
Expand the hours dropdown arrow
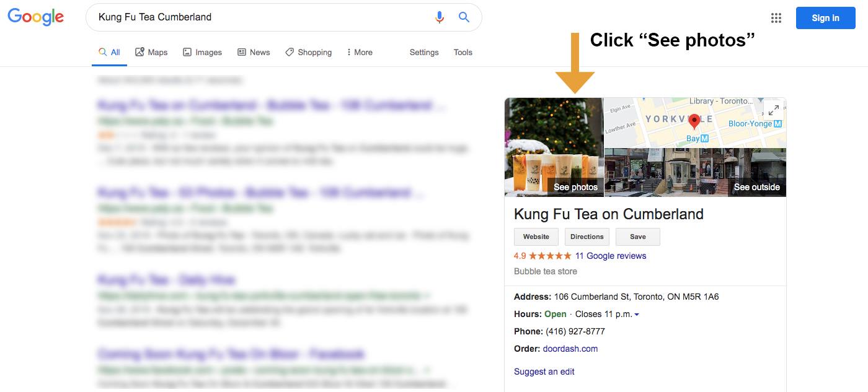(x=637, y=315)
